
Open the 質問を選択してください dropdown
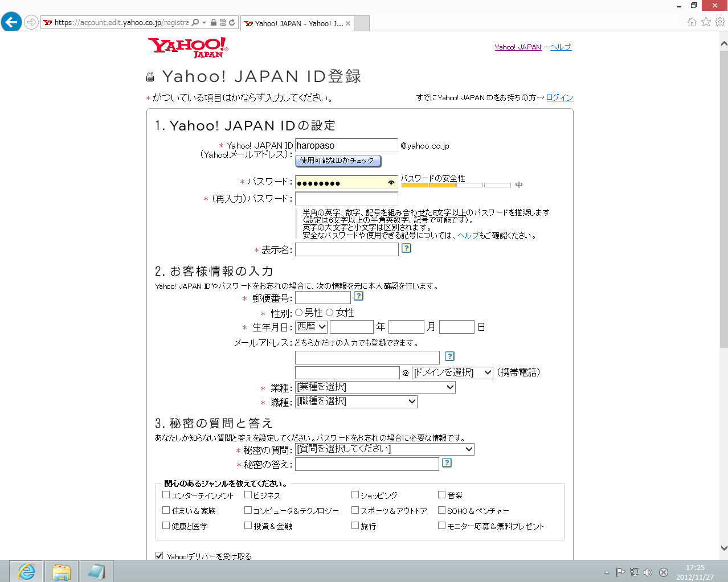[385, 449]
